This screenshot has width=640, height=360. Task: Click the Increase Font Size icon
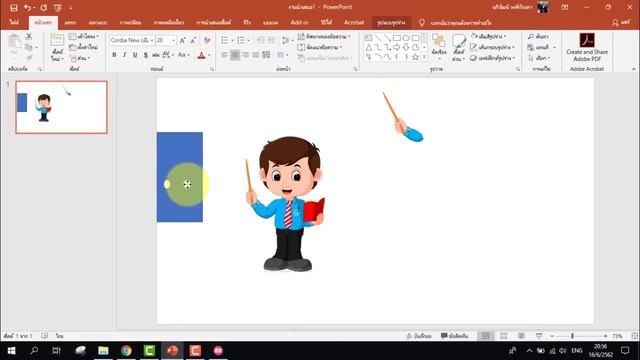(182, 40)
